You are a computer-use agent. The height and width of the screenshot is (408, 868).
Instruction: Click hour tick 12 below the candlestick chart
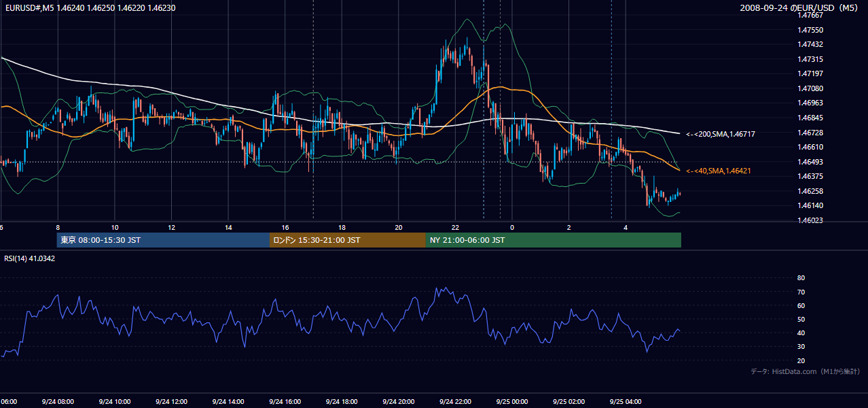pyautogui.click(x=171, y=228)
